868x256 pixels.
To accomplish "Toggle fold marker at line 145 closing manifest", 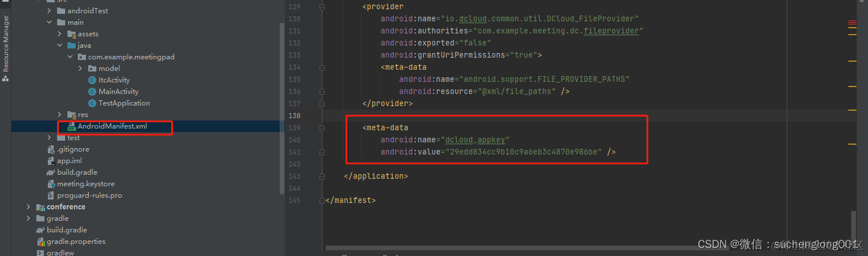I will pyautogui.click(x=322, y=200).
